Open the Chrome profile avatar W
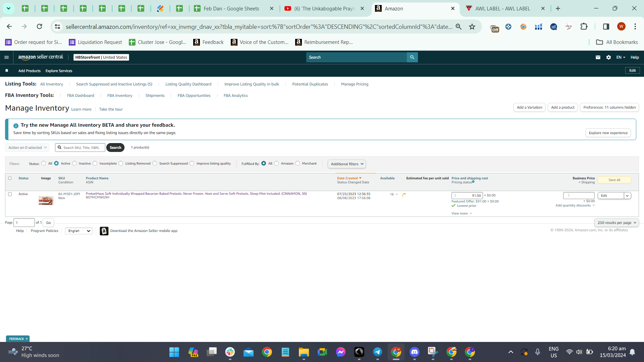This screenshot has width=644, height=362. [x=621, y=26]
